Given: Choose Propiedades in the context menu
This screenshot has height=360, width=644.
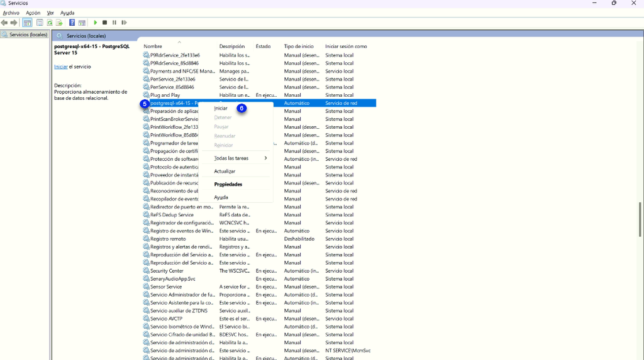Looking at the screenshot, I should click(236, 184).
